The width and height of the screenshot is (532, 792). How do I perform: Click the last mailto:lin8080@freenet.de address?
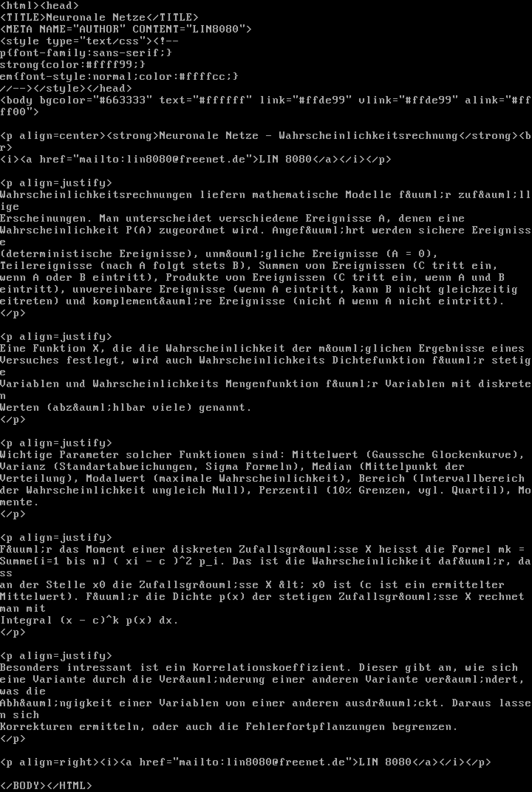(x=262, y=762)
